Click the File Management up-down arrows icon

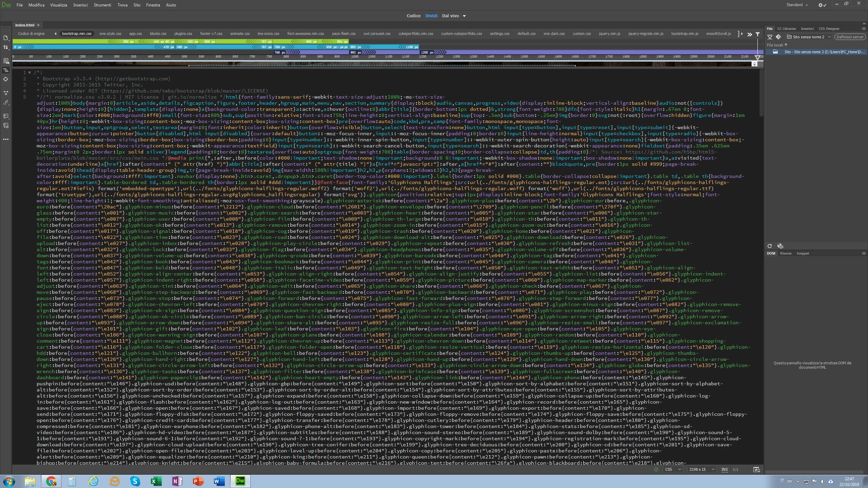pos(6,47)
